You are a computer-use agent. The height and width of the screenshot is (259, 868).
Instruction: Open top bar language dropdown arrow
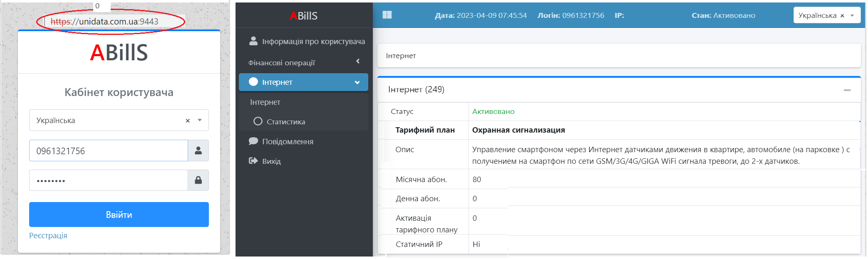coord(852,15)
